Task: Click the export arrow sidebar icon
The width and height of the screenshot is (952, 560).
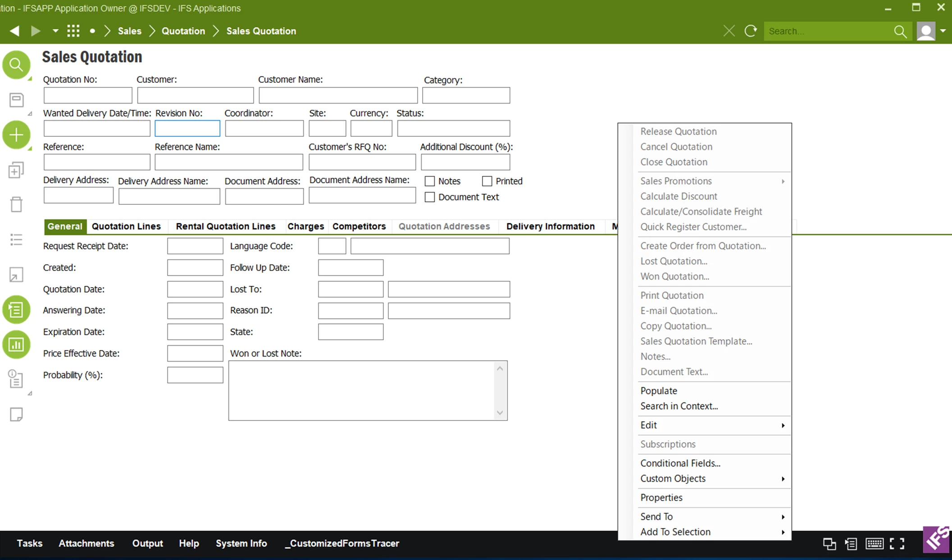Action: pyautogui.click(x=16, y=275)
